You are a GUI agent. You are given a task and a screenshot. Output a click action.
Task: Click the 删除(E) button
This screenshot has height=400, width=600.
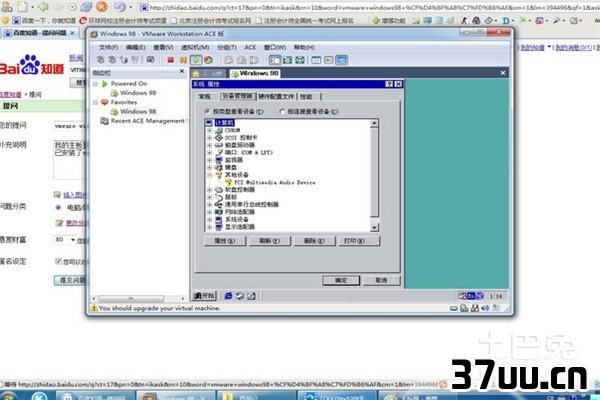click(314, 241)
